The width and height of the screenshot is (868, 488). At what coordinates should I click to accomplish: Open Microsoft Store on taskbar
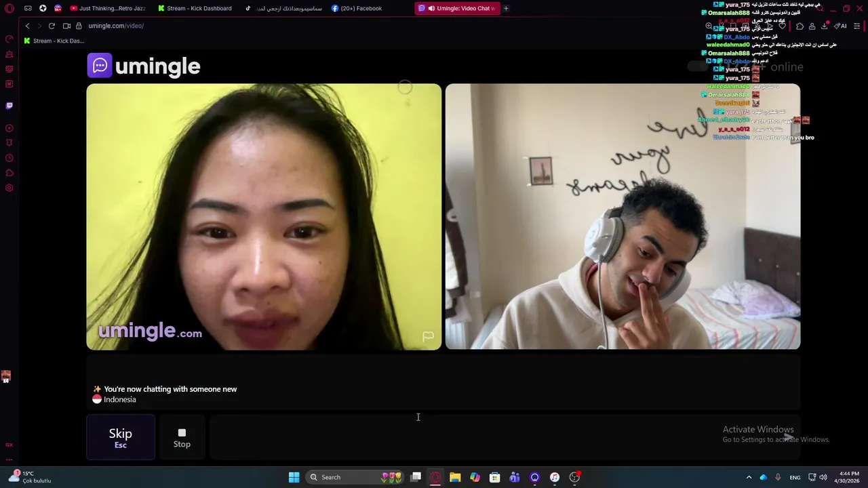[x=495, y=477]
